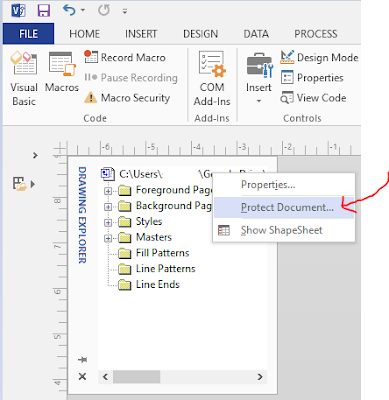Expand the Foreground Pages folder
Viewport: 389px width, 400px height.
pyautogui.click(x=108, y=191)
